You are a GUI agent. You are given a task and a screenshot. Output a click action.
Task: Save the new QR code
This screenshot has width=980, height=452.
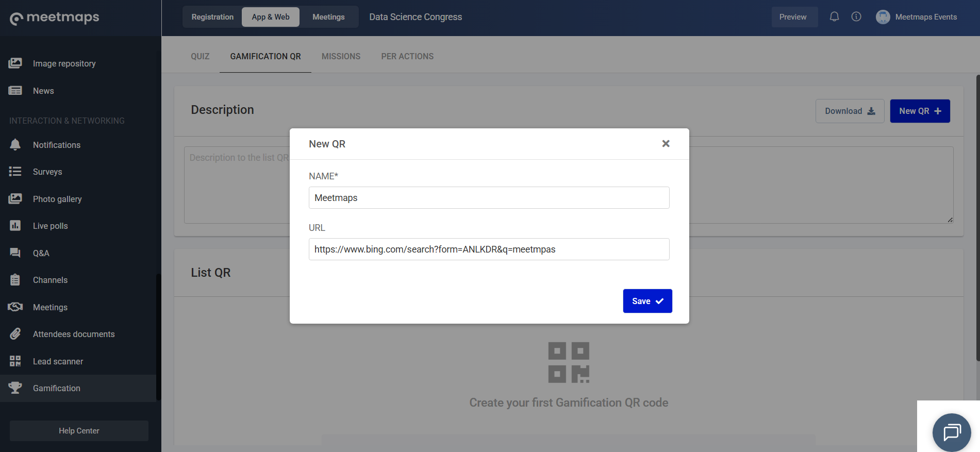click(x=647, y=301)
